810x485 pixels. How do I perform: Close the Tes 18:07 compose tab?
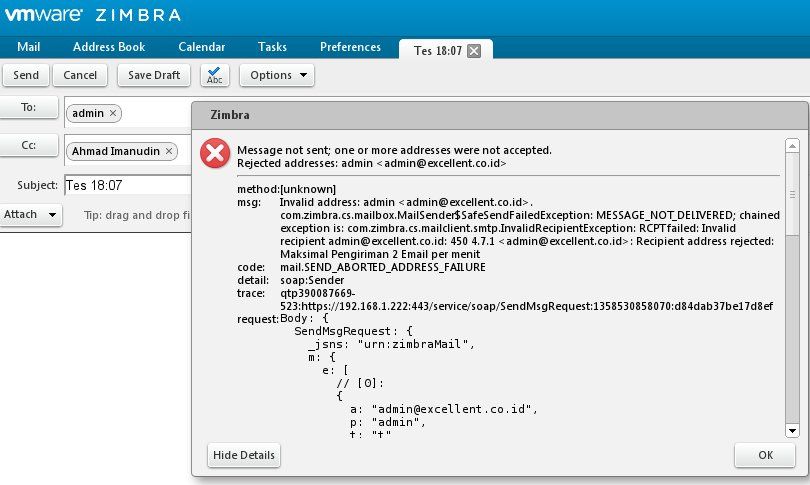(474, 51)
